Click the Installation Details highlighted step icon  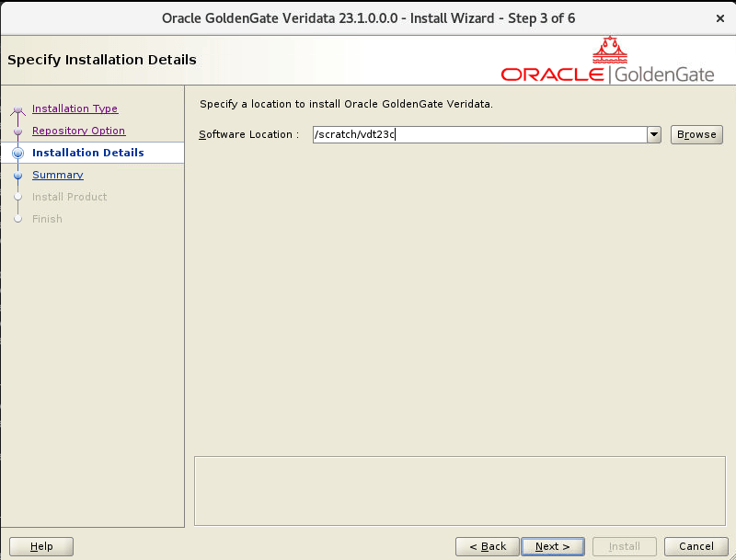(x=17, y=153)
